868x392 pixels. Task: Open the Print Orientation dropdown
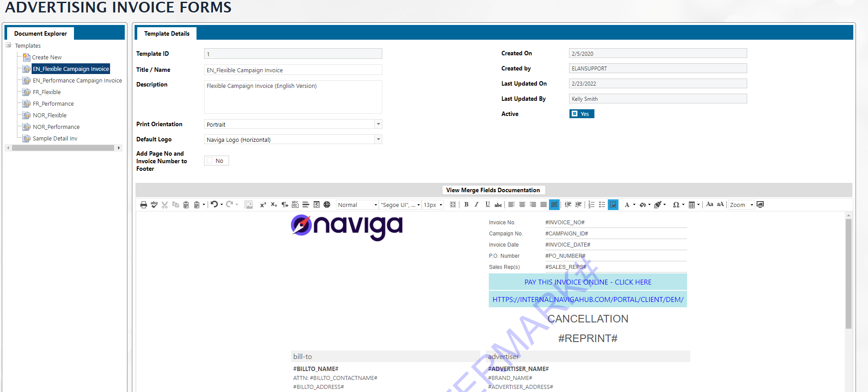coord(378,124)
